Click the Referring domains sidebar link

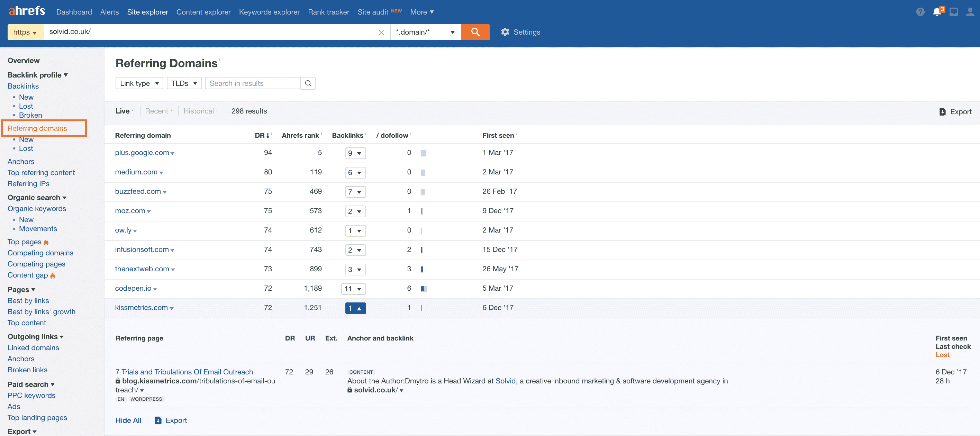pyautogui.click(x=37, y=128)
